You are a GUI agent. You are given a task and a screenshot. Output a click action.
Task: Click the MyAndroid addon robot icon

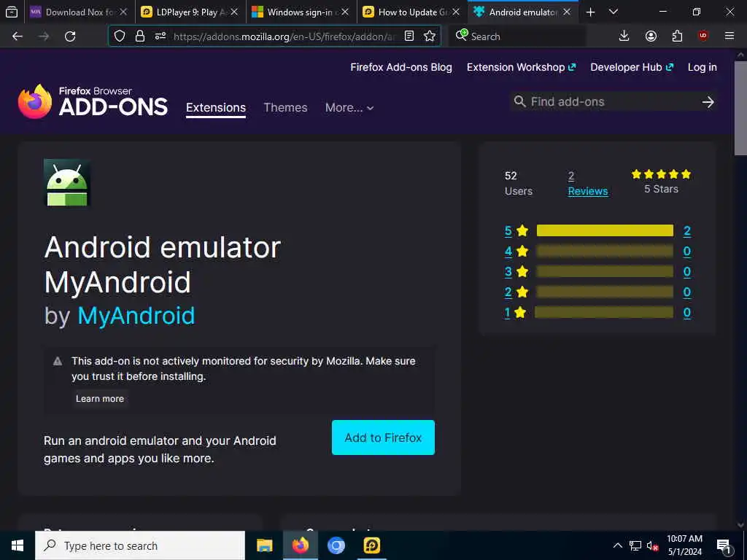[66, 182]
